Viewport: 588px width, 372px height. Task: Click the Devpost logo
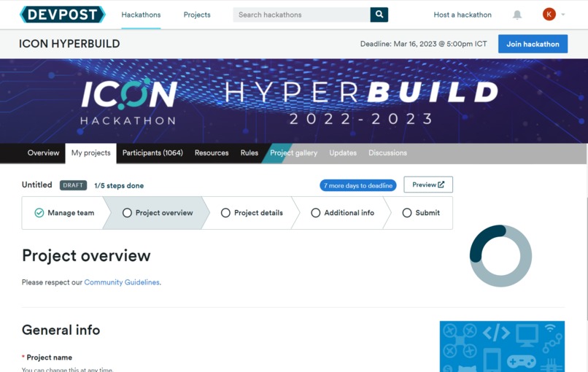(x=63, y=15)
